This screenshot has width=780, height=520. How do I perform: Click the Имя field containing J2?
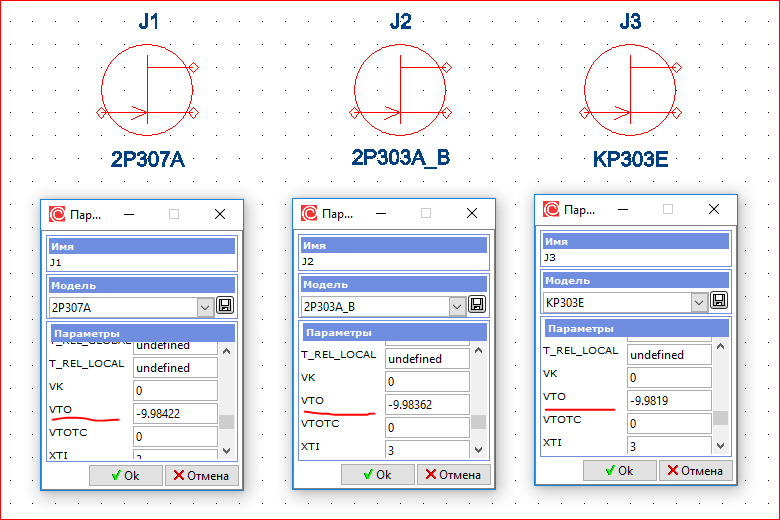click(x=393, y=262)
